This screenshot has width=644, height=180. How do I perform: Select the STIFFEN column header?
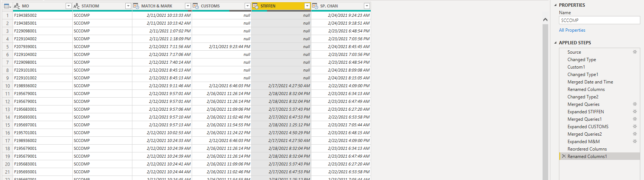pos(281,6)
